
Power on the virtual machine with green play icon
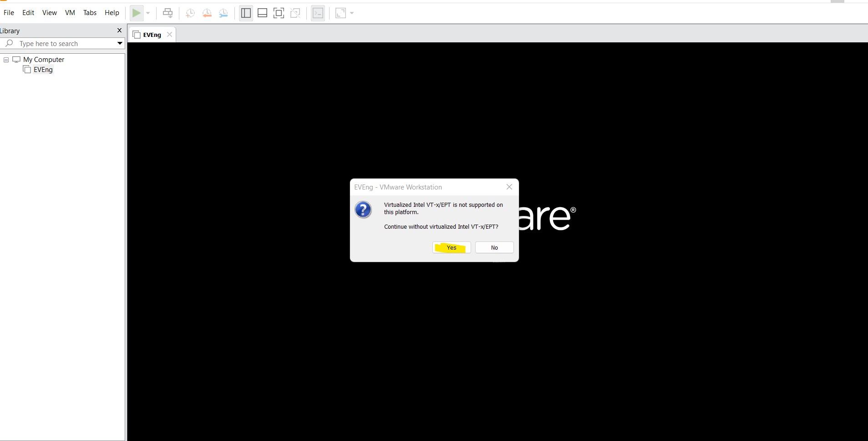(137, 13)
